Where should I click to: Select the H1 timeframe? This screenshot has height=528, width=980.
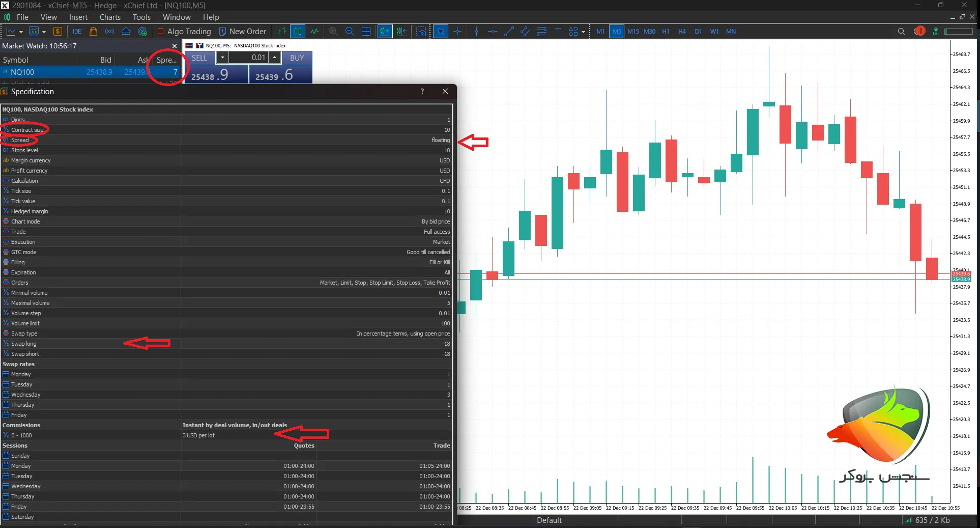click(666, 32)
